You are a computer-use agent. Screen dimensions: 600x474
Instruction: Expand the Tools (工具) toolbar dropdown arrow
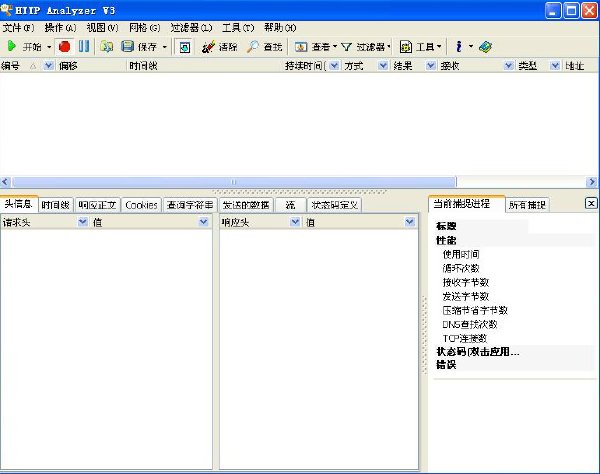pyautogui.click(x=439, y=47)
